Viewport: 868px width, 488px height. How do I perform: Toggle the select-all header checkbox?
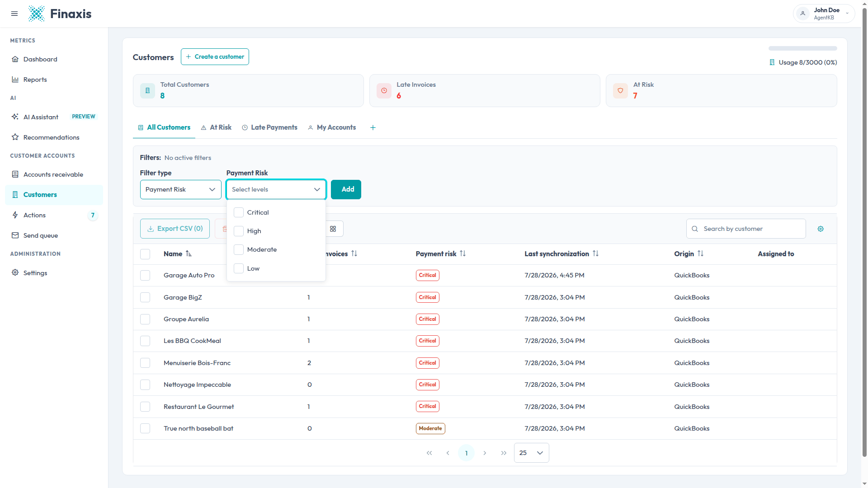145,254
